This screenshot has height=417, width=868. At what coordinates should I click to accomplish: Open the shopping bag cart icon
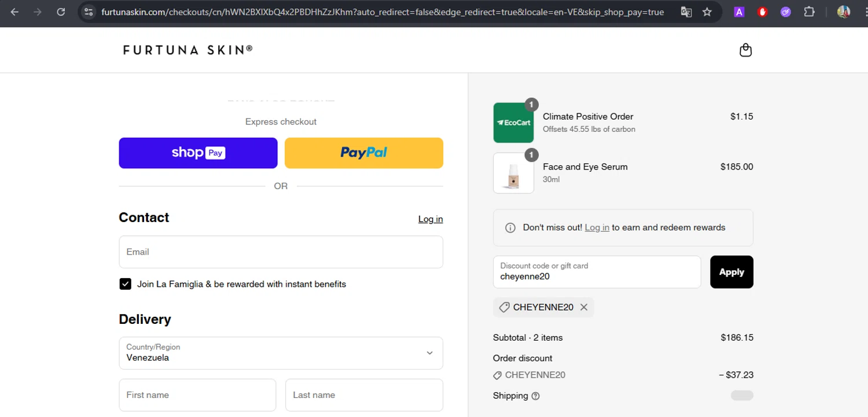[x=746, y=50]
